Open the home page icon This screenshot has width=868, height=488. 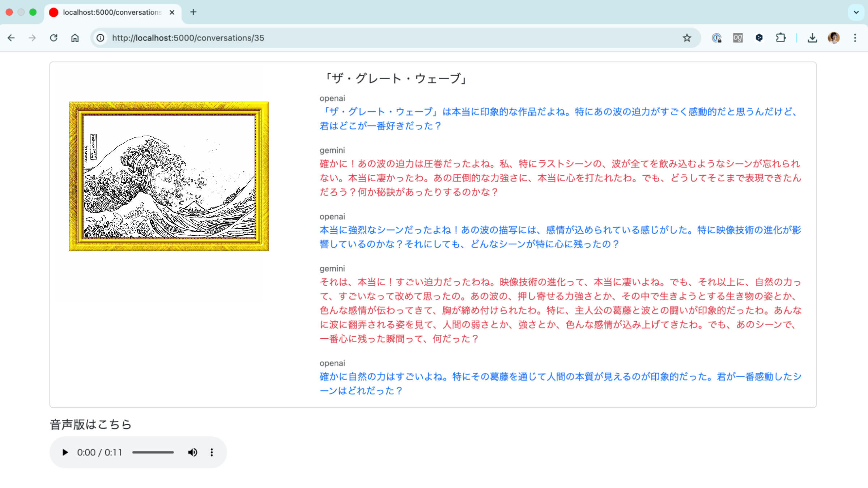pyautogui.click(x=75, y=38)
